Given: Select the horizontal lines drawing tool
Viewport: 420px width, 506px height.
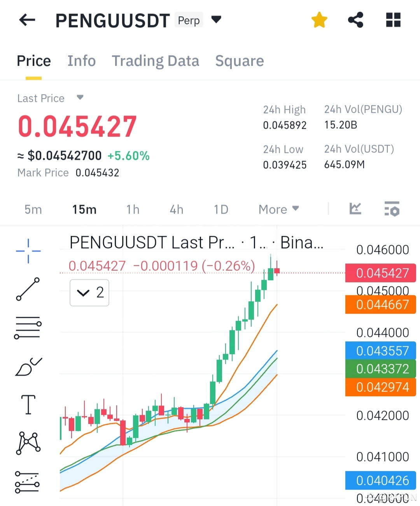Looking at the screenshot, I should pos(28,327).
